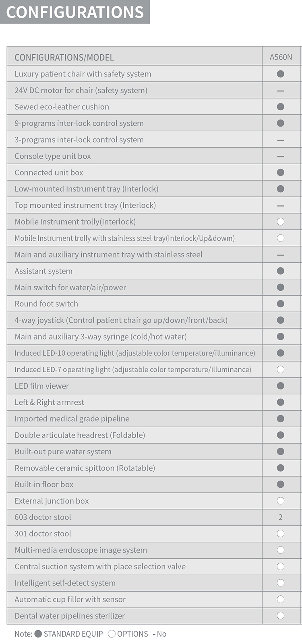Click the filled dot for Built-in floor box
302x644 pixels.
[x=281, y=484]
